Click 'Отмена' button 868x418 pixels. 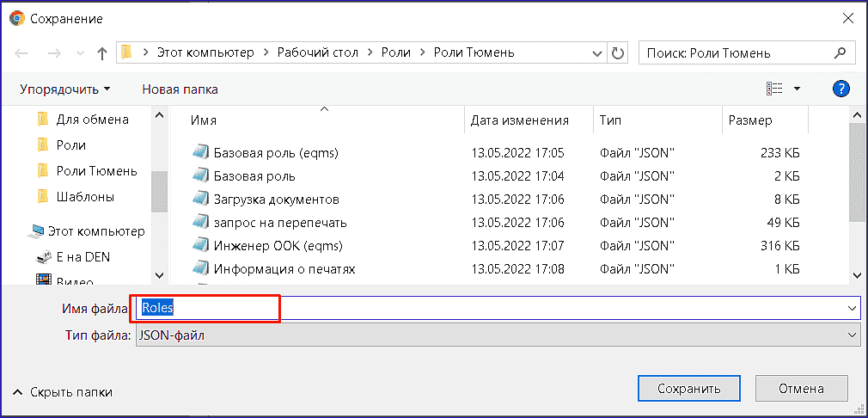click(x=801, y=388)
